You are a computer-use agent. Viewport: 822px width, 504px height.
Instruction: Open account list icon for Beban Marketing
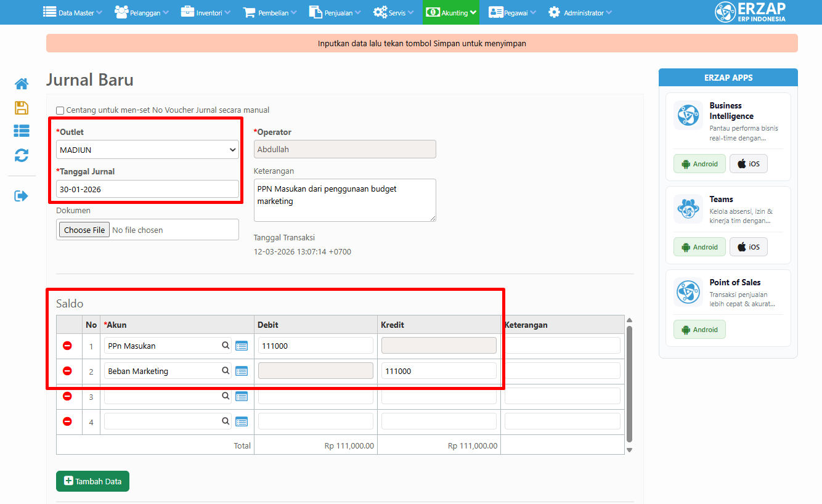point(242,372)
